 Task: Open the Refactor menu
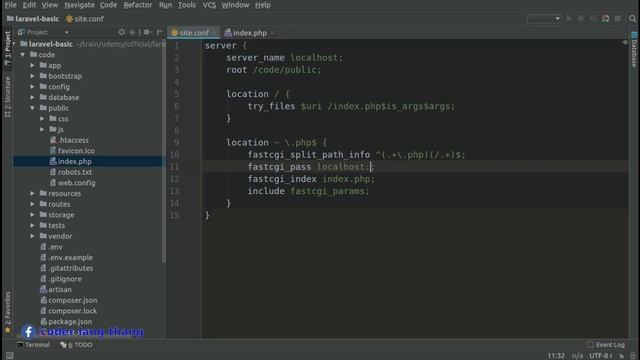point(138,5)
